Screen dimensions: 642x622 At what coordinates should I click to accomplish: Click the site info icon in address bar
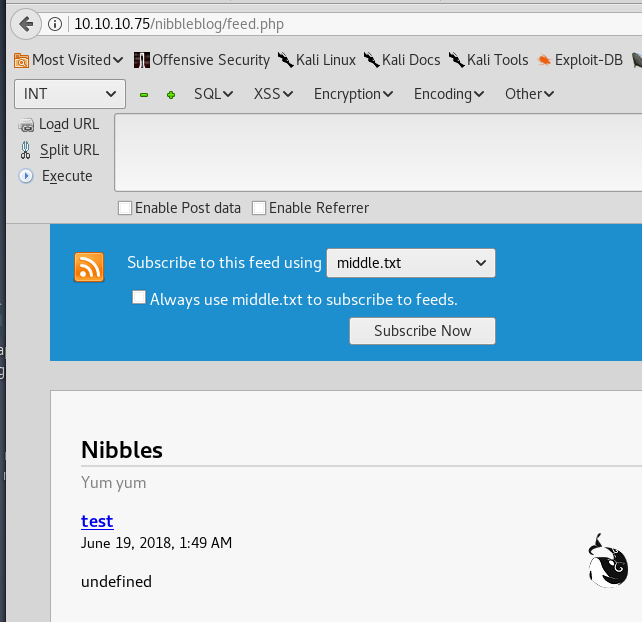tap(56, 23)
